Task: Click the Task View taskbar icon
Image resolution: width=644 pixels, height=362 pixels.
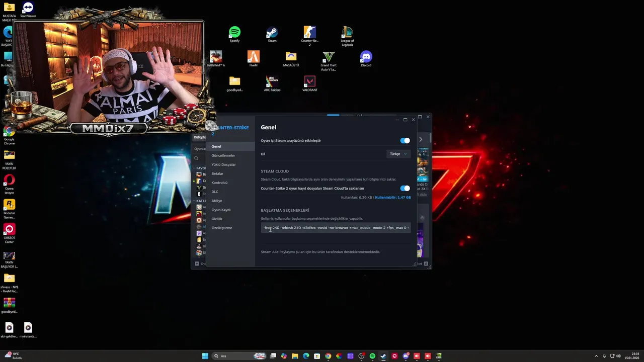Action: [x=273, y=356]
